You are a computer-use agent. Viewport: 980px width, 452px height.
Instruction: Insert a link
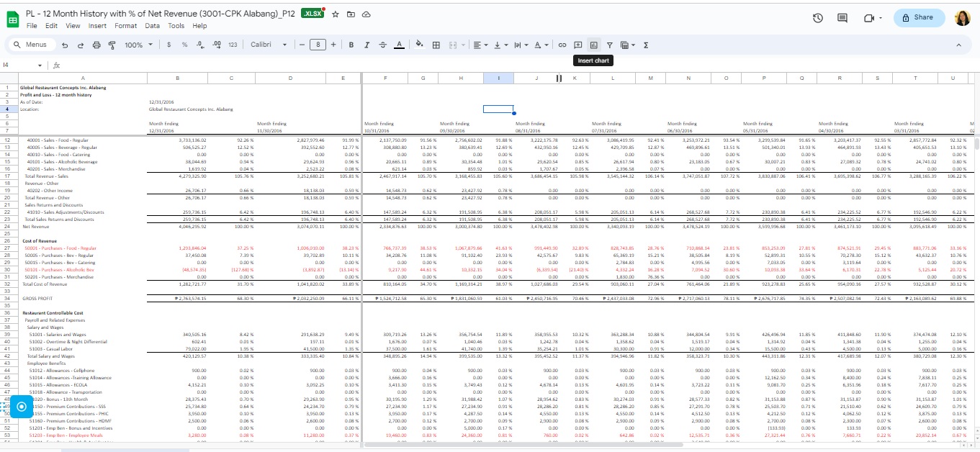point(562,45)
